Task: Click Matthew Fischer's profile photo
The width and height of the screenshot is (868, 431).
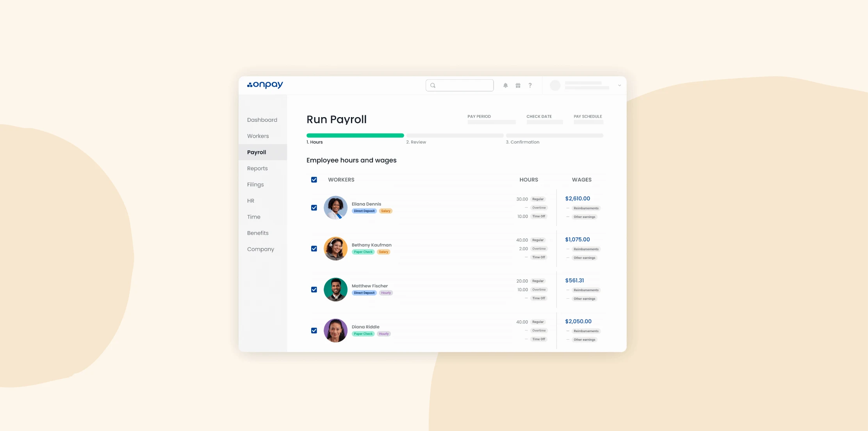Action: click(335, 289)
